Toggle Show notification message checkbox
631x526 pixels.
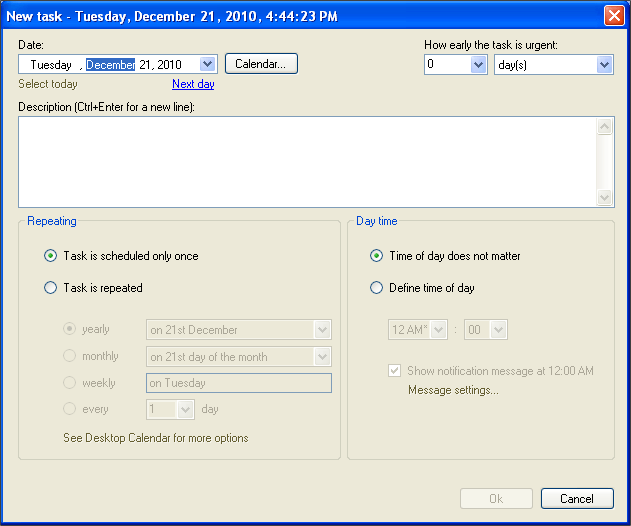click(394, 370)
